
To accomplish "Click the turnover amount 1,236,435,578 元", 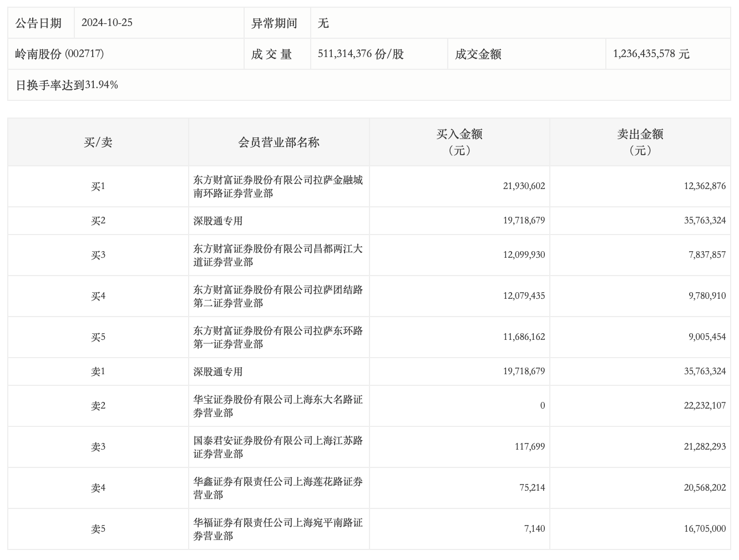I will point(651,54).
